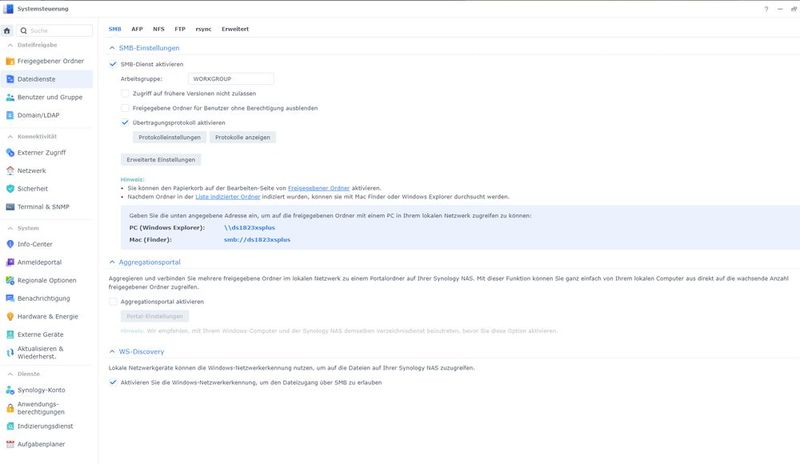The height and width of the screenshot is (464, 800).
Task: Collapse Dienste sidebar group
Action: [10, 374]
